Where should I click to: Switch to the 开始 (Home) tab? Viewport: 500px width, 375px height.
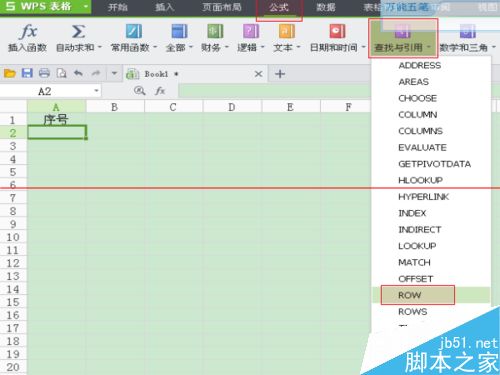(118, 7)
